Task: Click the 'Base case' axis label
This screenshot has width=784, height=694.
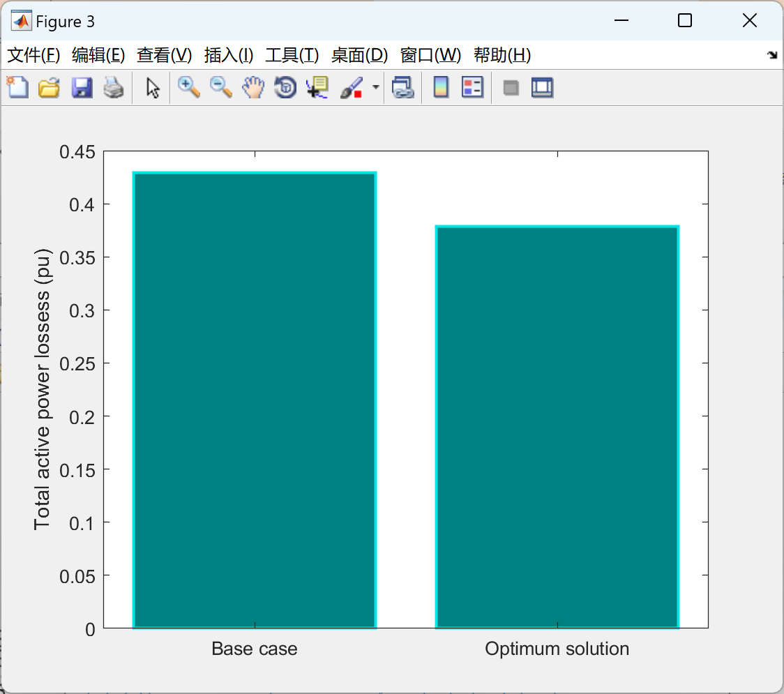Action: [x=255, y=649]
